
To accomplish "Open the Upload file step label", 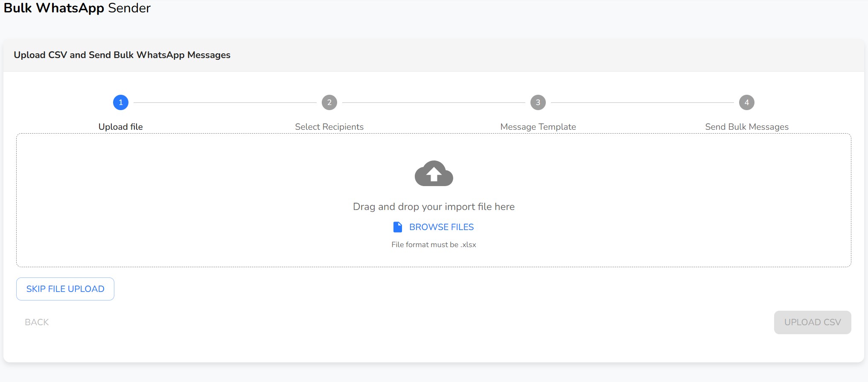I will [121, 127].
